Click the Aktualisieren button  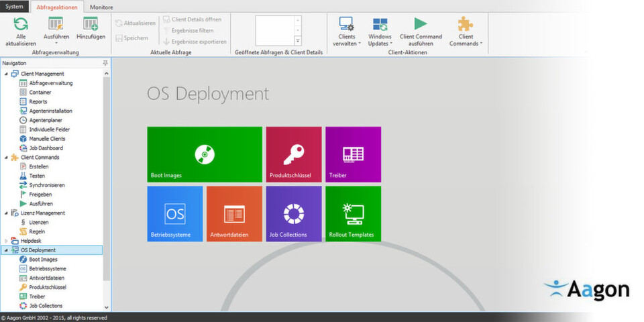136,23
